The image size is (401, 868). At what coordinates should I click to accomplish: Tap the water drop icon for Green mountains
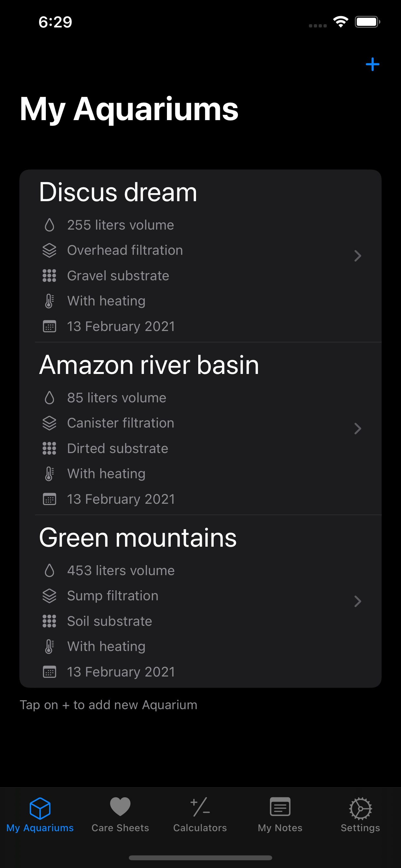[x=49, y=571]
